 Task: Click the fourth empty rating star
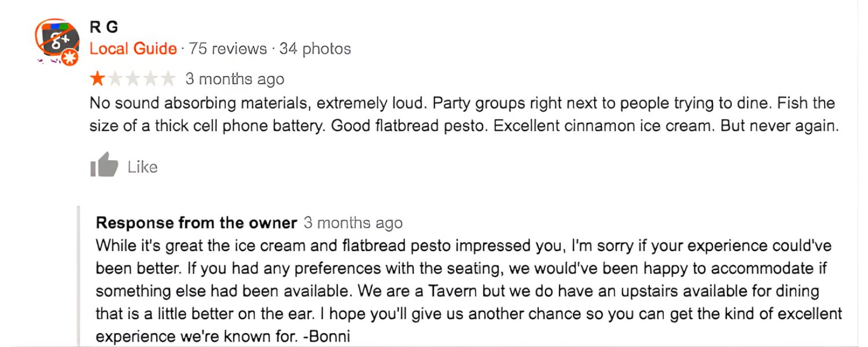[150, 78]
